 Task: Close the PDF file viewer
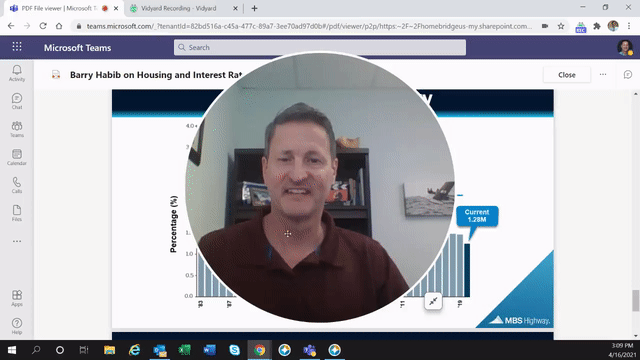coord(567,75)
